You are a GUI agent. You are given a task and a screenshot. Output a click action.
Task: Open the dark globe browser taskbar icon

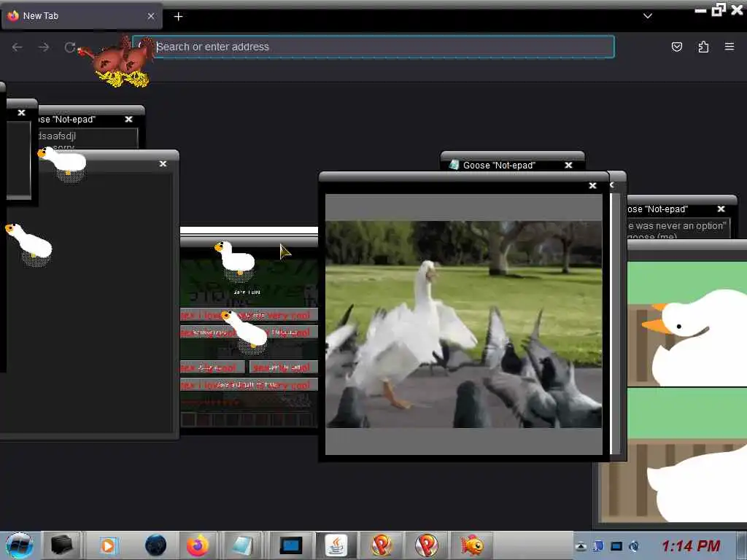click(x=156, y=545)
